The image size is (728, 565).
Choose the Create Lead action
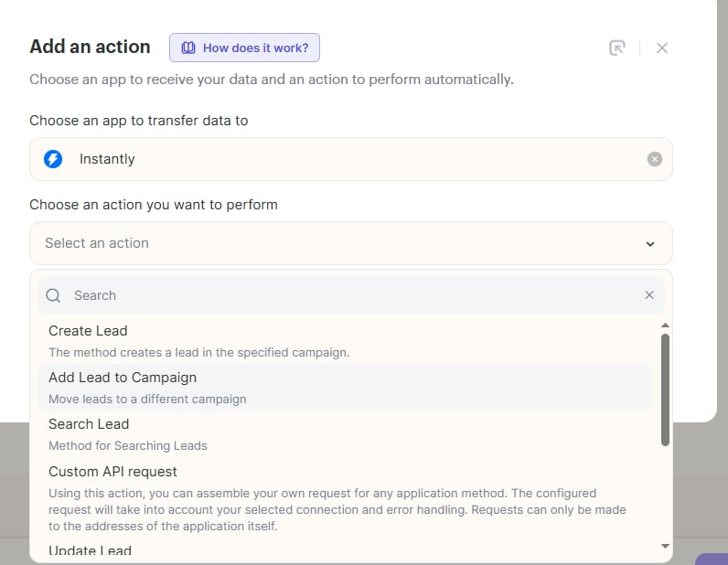(x=344, y=341)
